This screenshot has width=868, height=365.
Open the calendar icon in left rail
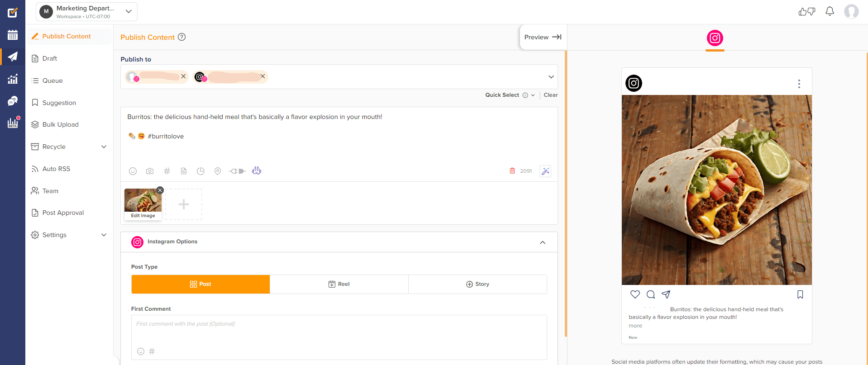[13, 35]
